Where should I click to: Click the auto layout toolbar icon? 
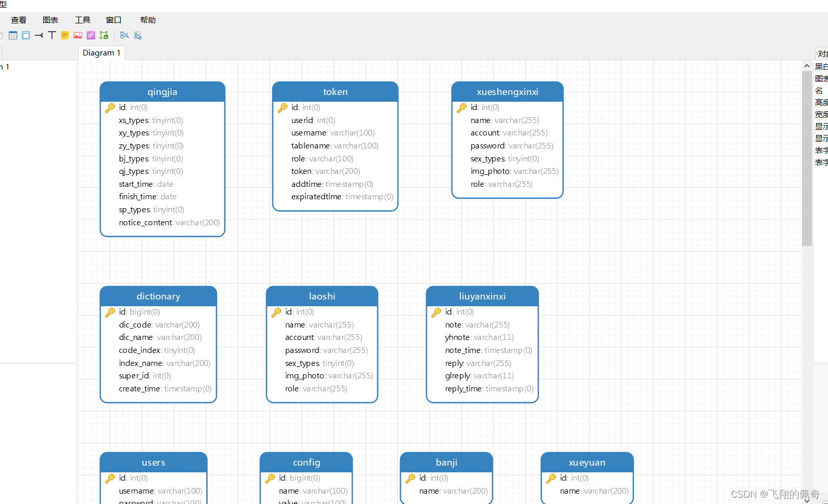tap(124, 35)
